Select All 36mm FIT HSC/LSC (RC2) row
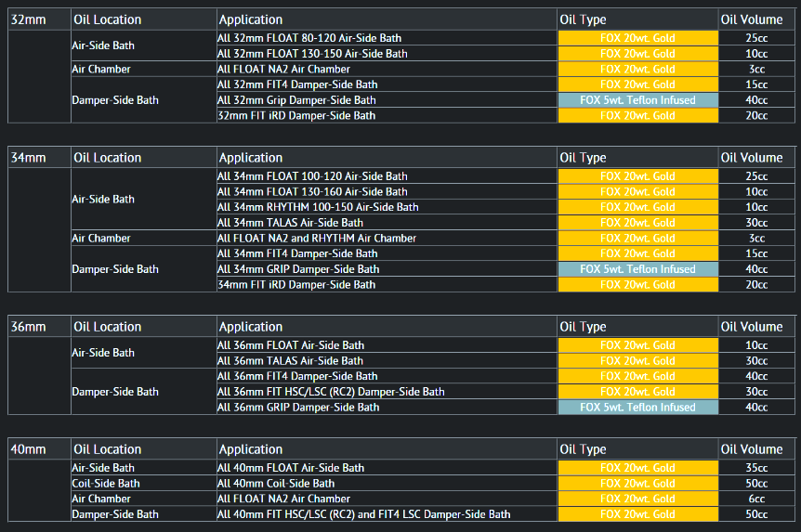 tap(331, 392)
